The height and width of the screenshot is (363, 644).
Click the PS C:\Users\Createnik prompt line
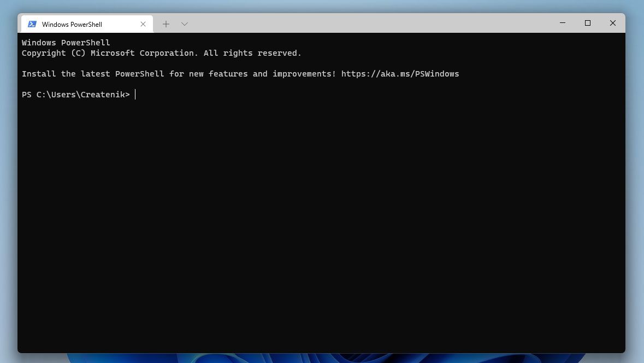75,94
